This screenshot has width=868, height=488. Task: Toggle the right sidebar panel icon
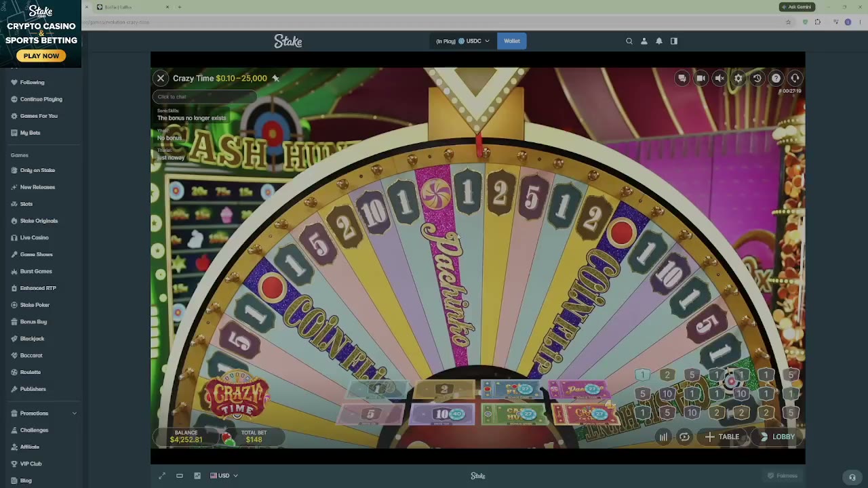tap(674, 41)
